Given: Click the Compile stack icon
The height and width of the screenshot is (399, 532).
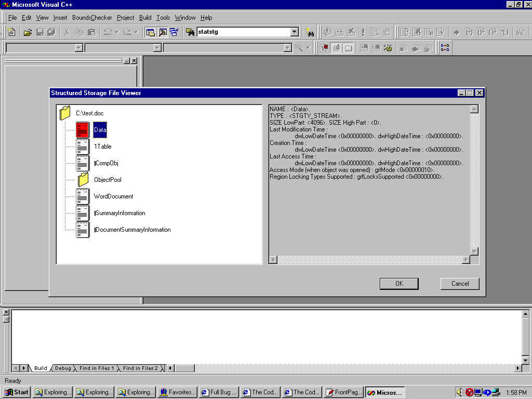Looking at the screenshot, I should [x=327, y=32].
